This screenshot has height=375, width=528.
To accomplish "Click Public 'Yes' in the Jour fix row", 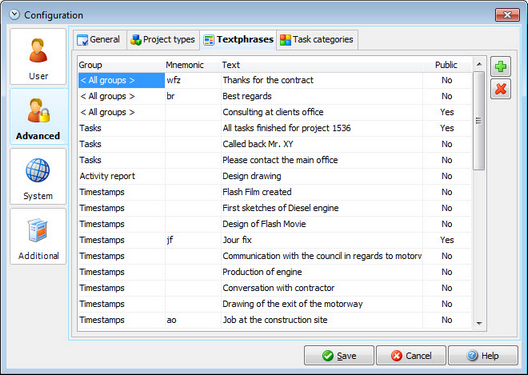I will tap(447, 240).
